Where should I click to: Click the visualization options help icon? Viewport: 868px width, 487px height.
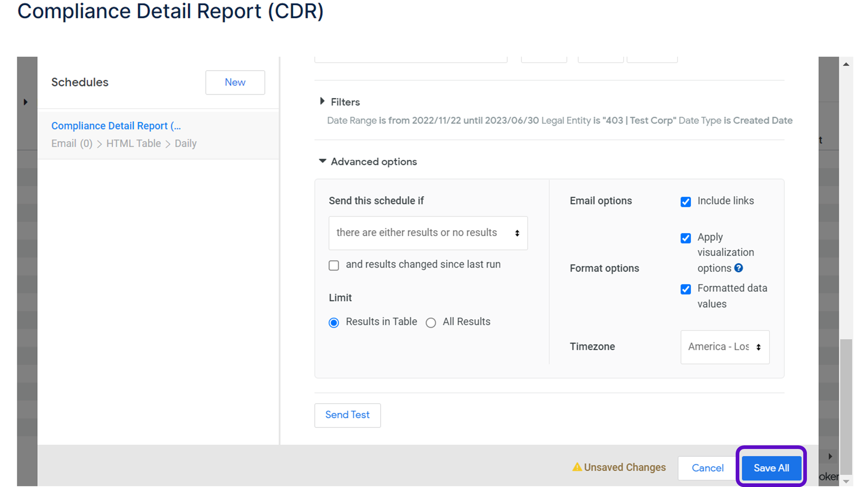click(739, 268)
